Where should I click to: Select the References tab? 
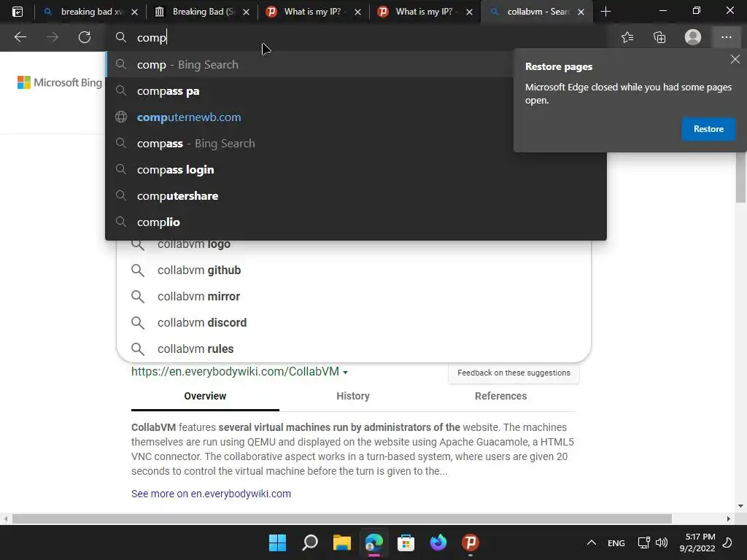(x=500, y=396)
